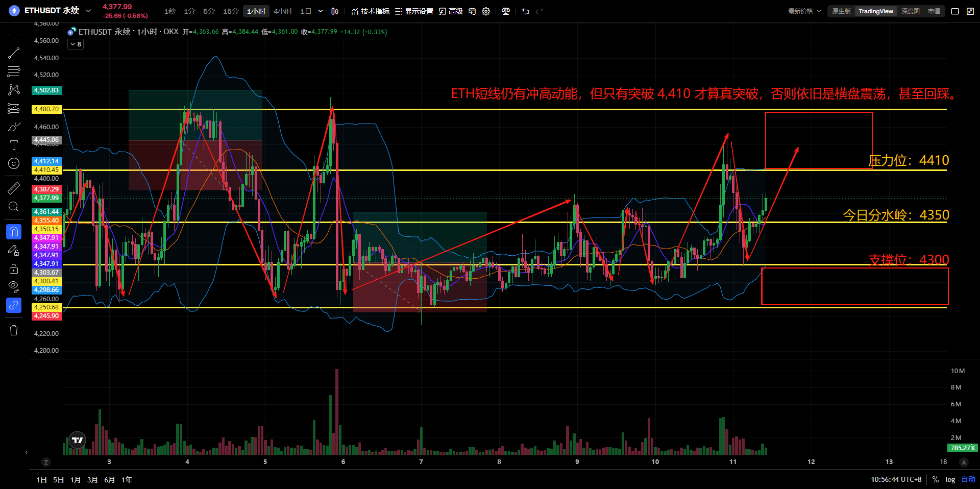980x489 pixels.
Task: Switch to 原生版 chart view
Action: point(841,11)
